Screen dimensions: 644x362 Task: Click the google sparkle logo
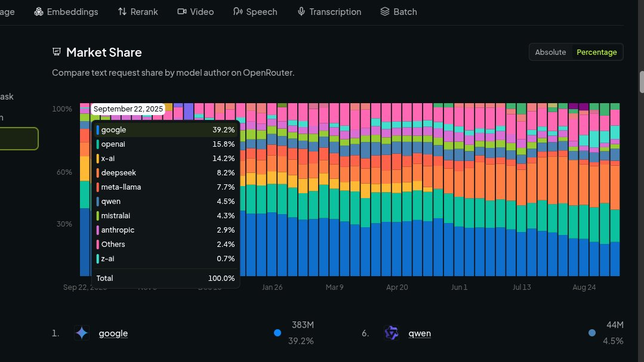pos(82,333)
